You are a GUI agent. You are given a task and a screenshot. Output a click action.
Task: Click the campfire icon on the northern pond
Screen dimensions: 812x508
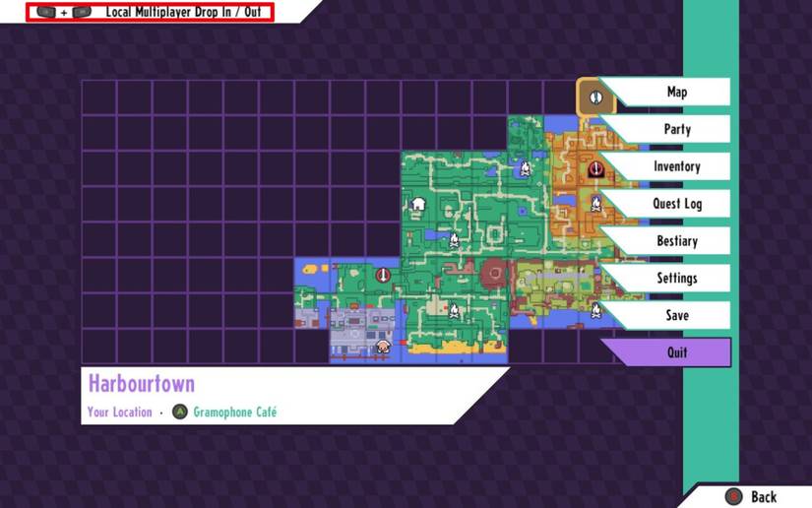click(526, 168)
